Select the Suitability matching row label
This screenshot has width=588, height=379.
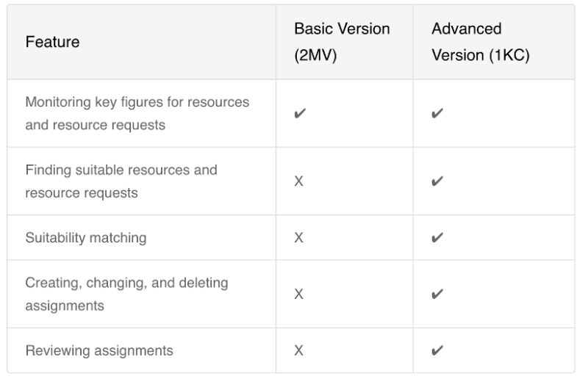click(x=86, y=238)
